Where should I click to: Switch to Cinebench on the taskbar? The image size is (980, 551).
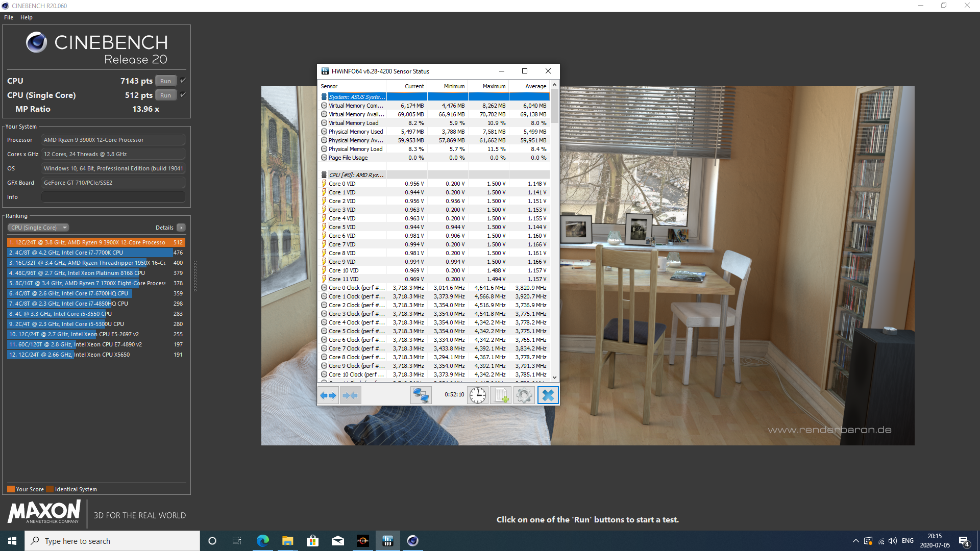click(x=413, y=541)
